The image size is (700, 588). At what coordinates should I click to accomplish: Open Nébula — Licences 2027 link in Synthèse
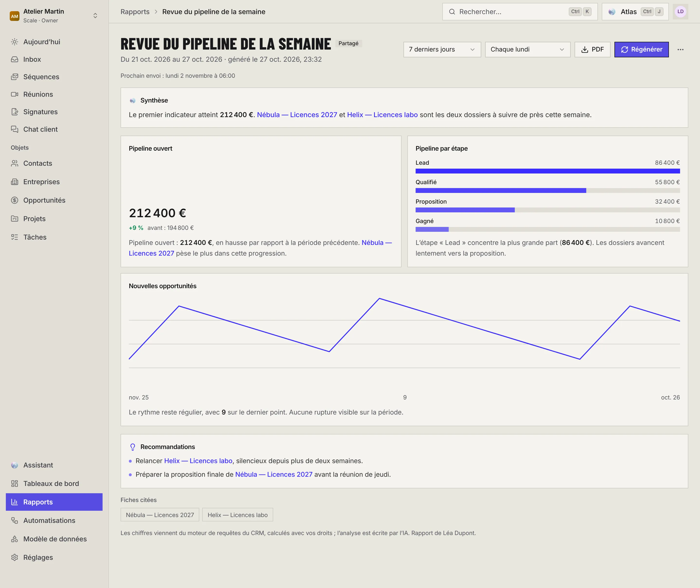click(x=297, y=115)
